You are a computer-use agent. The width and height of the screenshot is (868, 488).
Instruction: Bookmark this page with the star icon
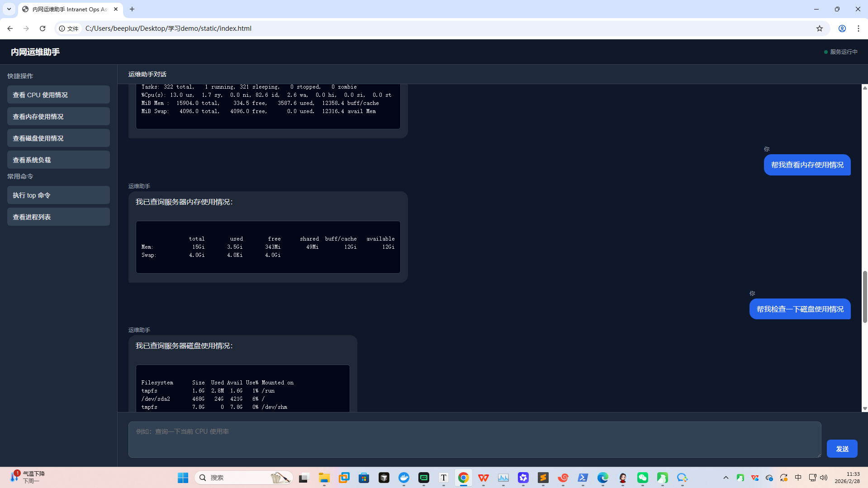[x=819, y=28]
